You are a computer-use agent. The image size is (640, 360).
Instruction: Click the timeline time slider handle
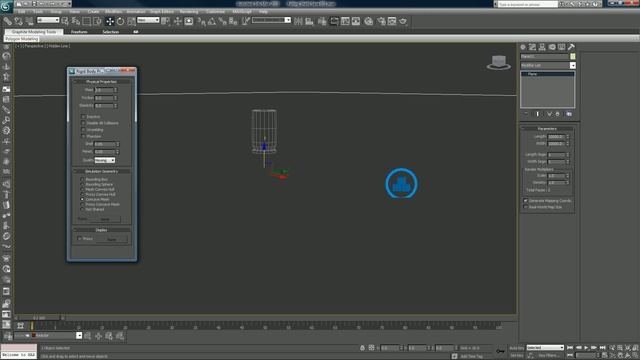pyautogui.click(x=39, y=318)
